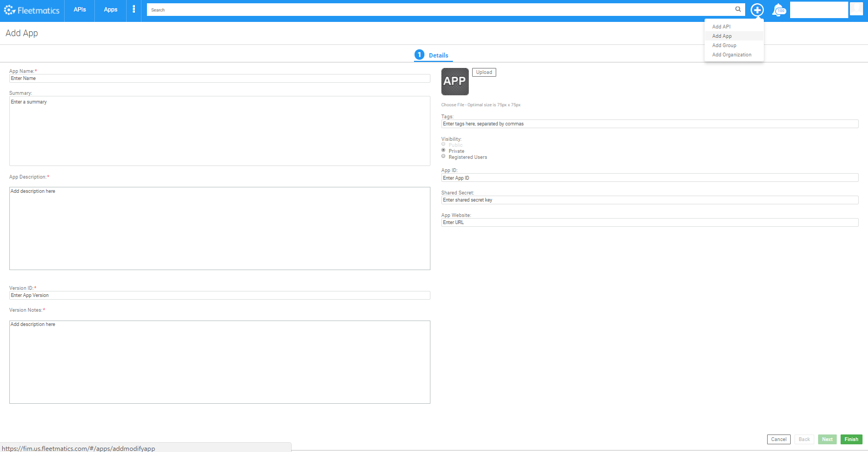868x452 pixels.
Task: Choose Add Group from the menu
Action: 724,45
